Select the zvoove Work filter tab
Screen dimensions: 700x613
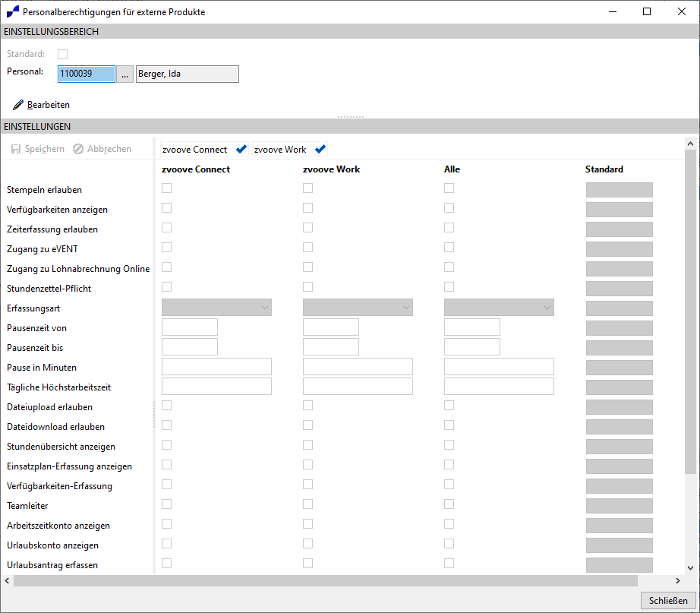(290, 149)
